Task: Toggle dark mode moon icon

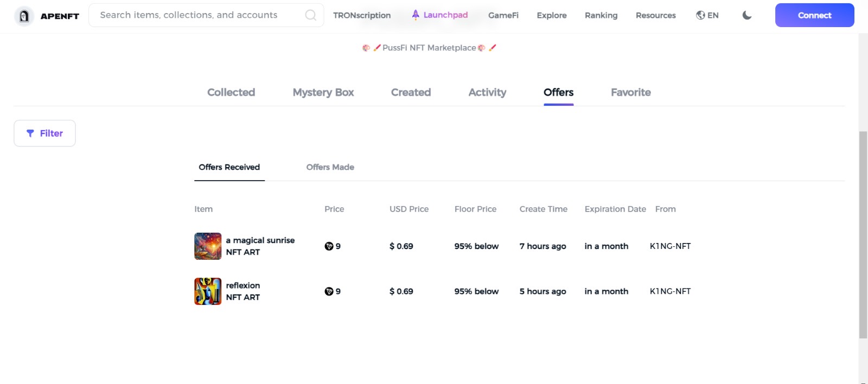Action: 747,15
